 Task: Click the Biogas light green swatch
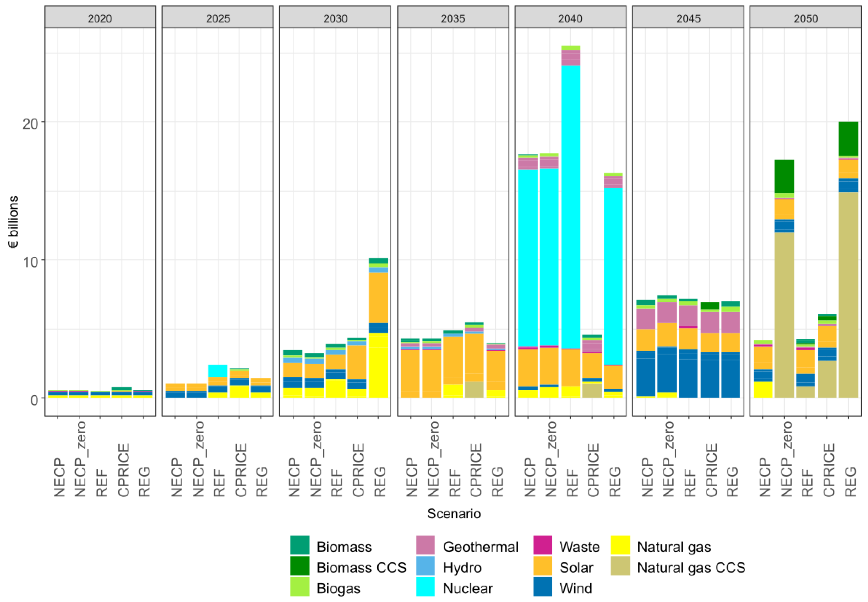pos(300,587)
